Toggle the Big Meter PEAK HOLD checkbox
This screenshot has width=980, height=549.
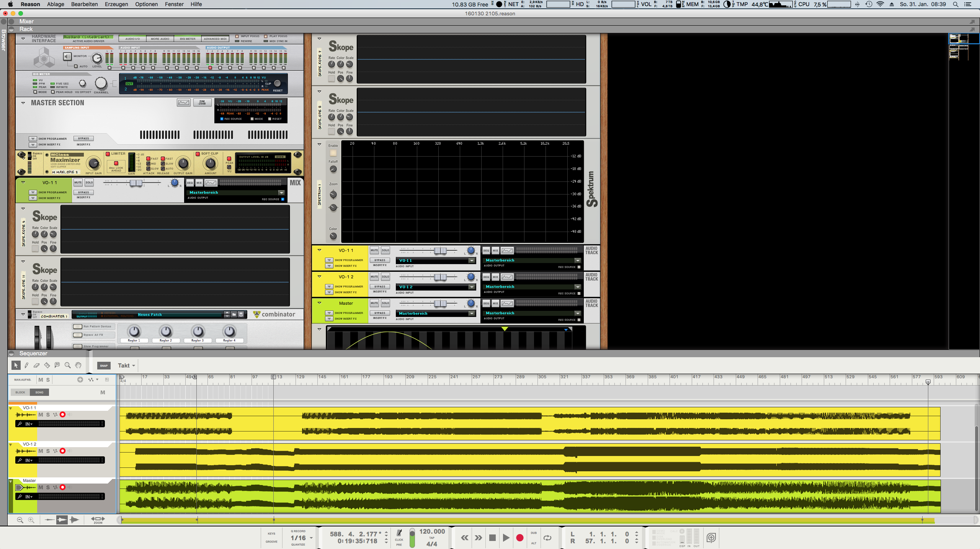[53, 92]
